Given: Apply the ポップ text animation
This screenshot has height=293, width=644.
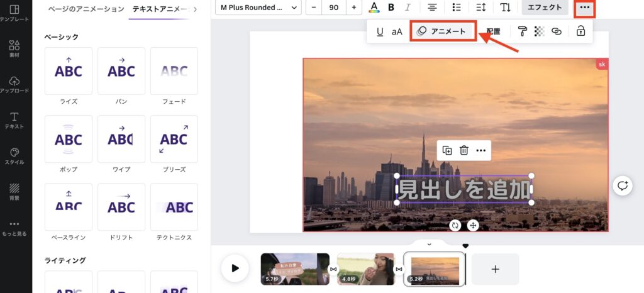Looking at the screenshot, I should pos(69,139).
